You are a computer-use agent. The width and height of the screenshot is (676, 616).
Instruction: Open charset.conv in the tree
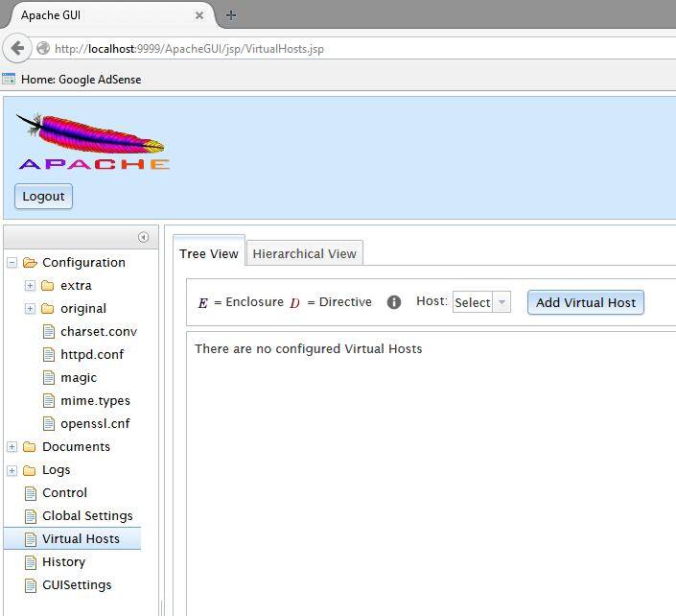pyautogui.click(x=99, y=331)
